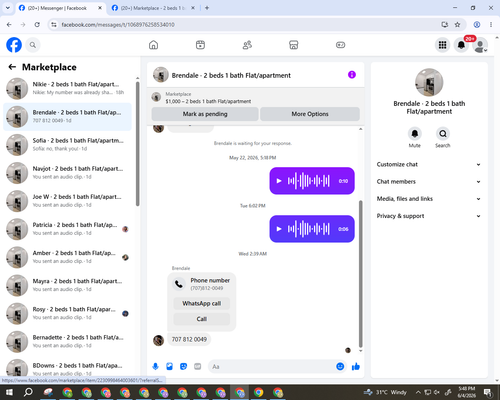Record a voice clip with microphone icon
500x400 pixels.
coord(155,367)
